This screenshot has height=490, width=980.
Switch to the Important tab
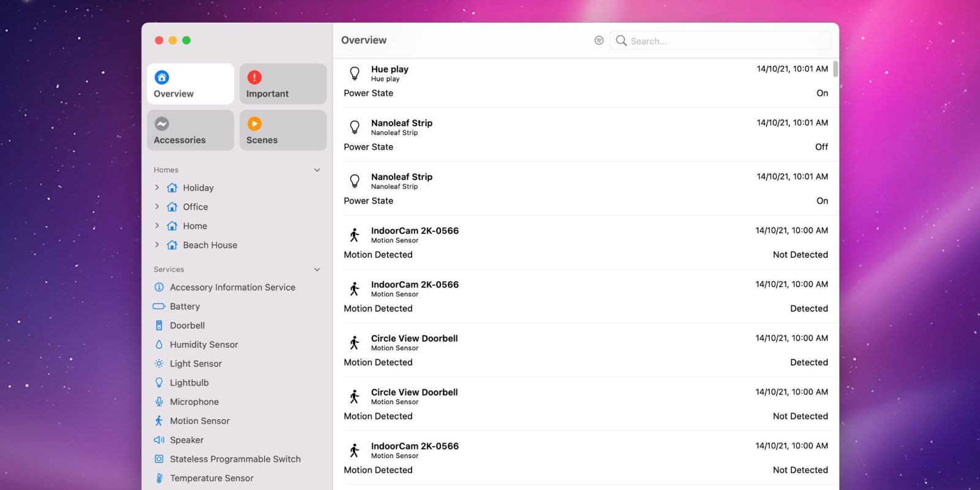pyautogui.click(x=282, y=84)
